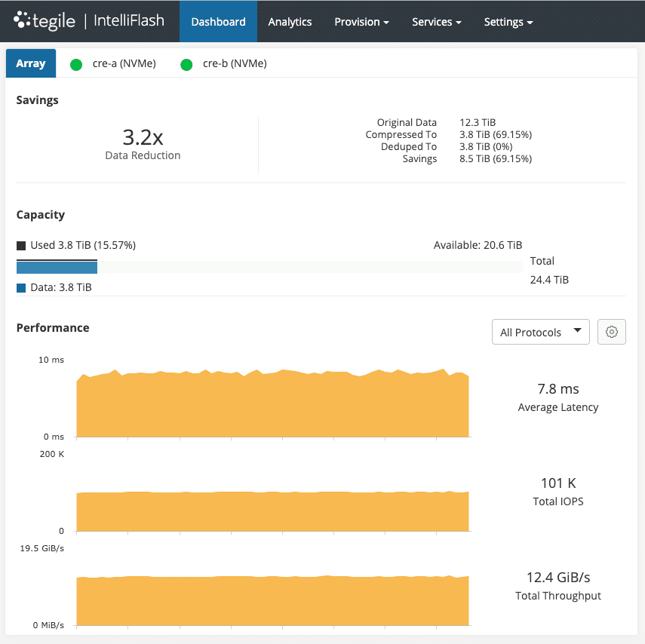Click the dark Used capacity legend square
Image resolution: width=645 pixels, height=644 pixels.
pos(21,245)
